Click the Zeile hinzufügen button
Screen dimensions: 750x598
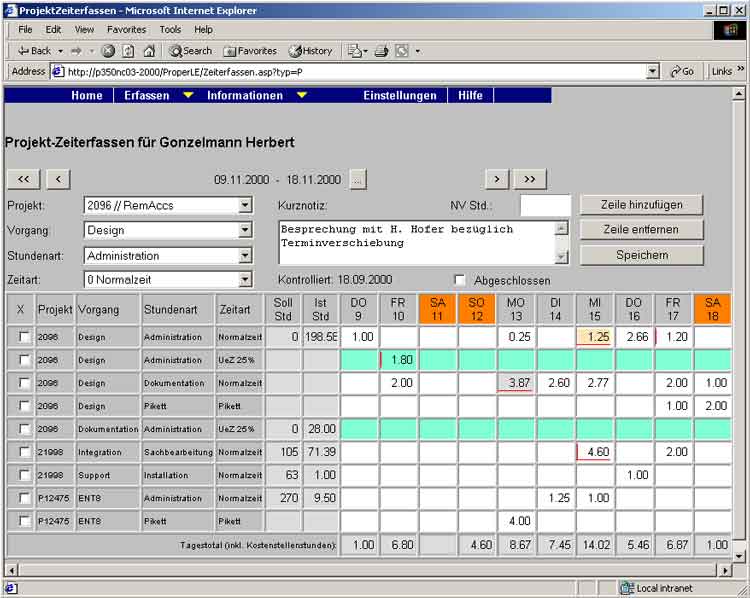[x=641, y=205]
